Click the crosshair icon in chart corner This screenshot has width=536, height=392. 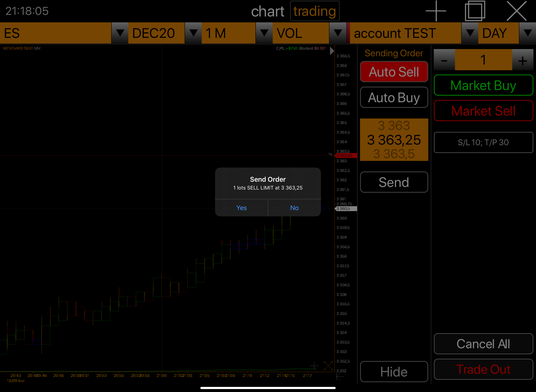point(314,366)
